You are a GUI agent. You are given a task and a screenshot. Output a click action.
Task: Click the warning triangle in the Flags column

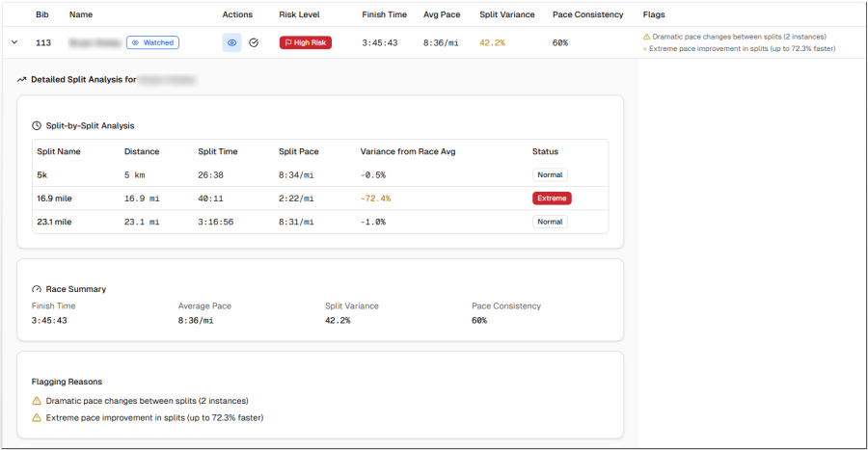tap(646, 37)
